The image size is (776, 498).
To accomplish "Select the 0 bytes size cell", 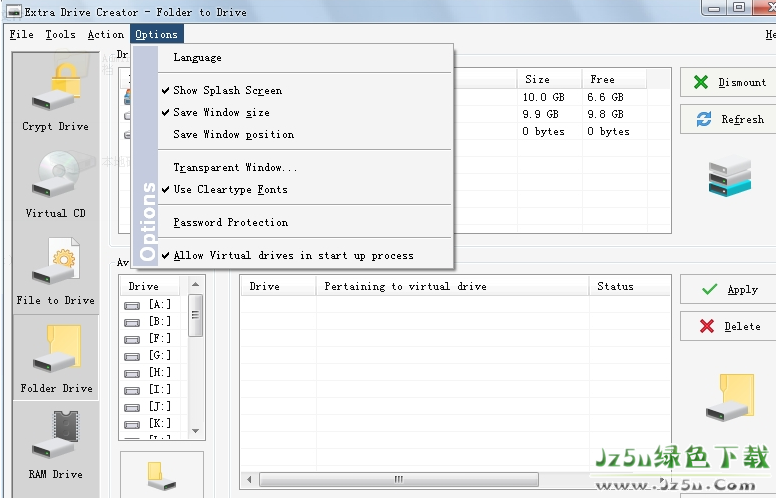I will [543, 131].
